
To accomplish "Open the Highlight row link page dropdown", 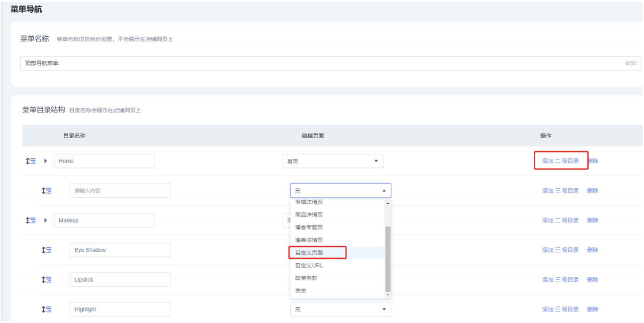I will pos(340,310).
